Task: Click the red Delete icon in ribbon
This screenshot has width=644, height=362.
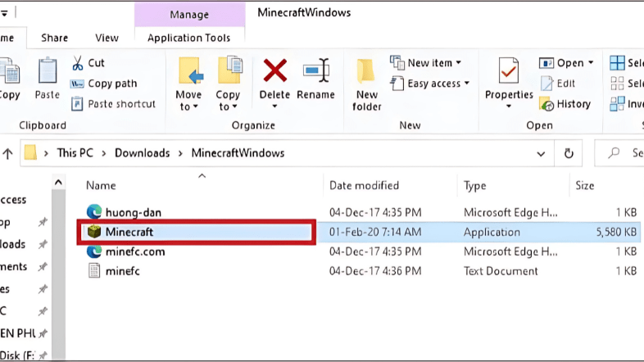Action: [274, 72]
